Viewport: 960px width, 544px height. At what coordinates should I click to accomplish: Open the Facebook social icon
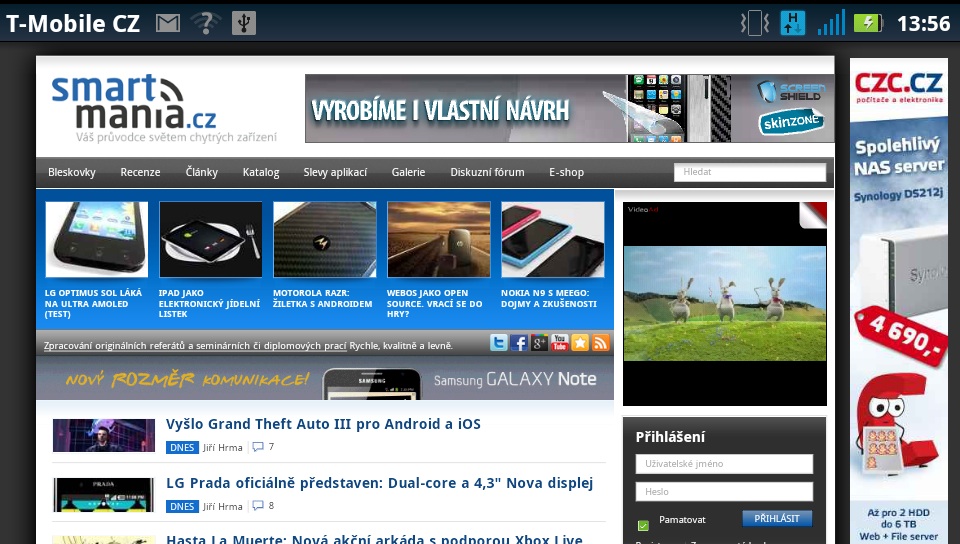point(519,343)
